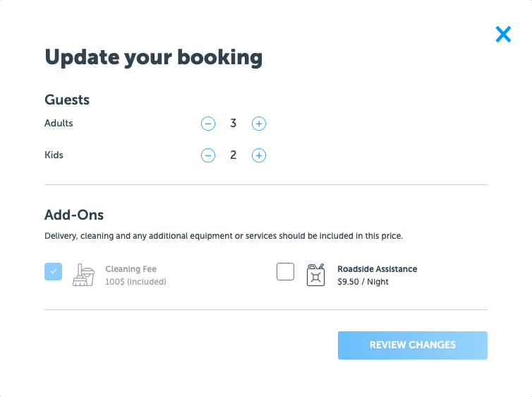The height and width of the screenshot is (397, 532).
Task: Click the Kids count value 2
Action: (233, 155)
